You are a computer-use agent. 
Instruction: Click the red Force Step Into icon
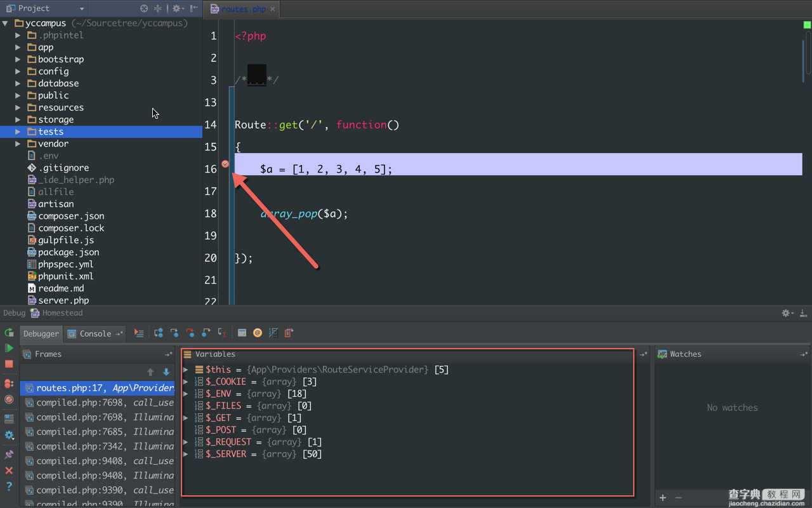(190, 333)
